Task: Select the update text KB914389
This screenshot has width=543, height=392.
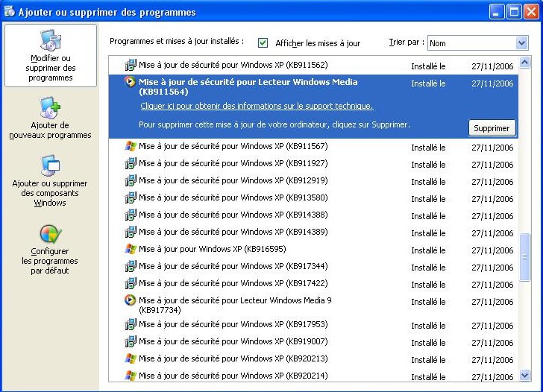Action: coord(233,232)
